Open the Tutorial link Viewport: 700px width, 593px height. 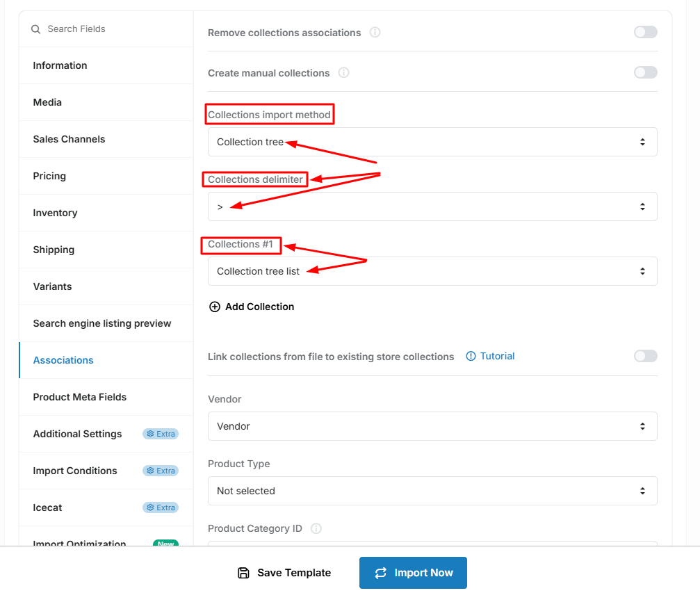click(x=490, y=356)
